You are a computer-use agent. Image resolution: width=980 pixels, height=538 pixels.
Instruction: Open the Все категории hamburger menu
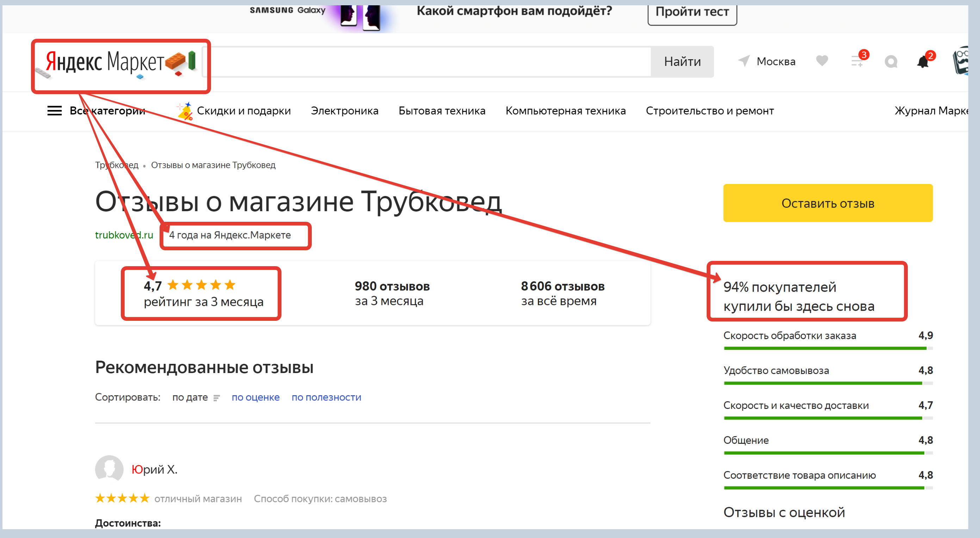54,111
